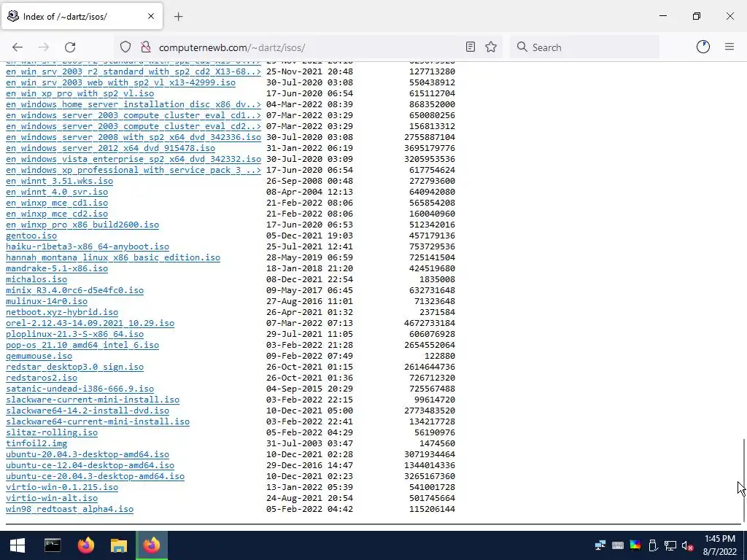
Task: Open the active Firefox taskbar window
Action: coord(152,545)
